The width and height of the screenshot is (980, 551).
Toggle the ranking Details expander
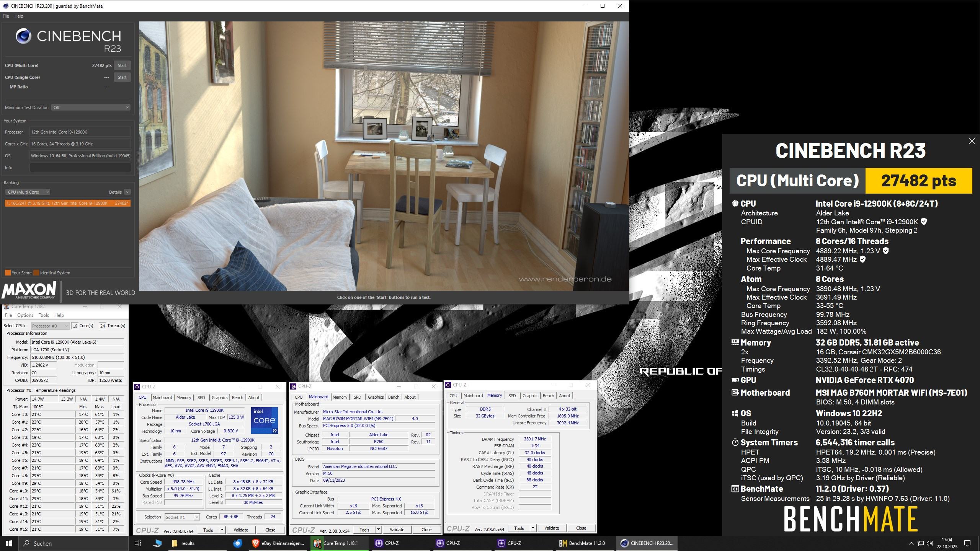pos(127,192)
